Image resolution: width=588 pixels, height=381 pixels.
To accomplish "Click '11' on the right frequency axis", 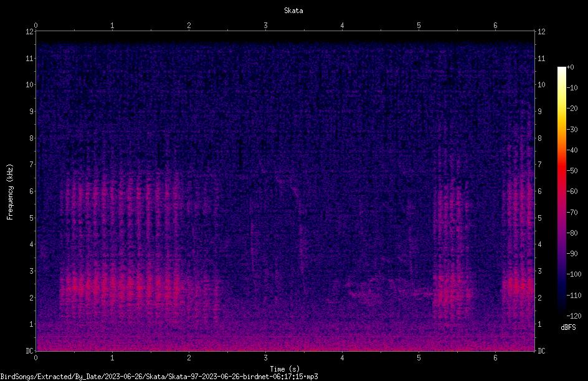I will [x=541, y=58].
